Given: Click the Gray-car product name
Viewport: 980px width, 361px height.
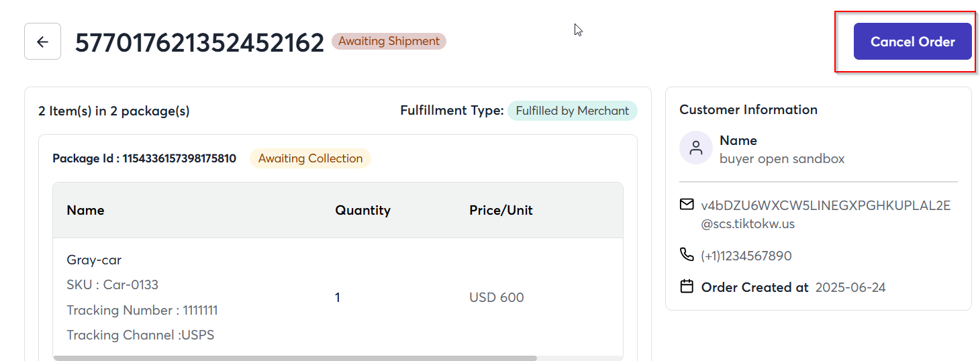Looking at the screenshot, I should pyautogui.click(x=94, y=260).
